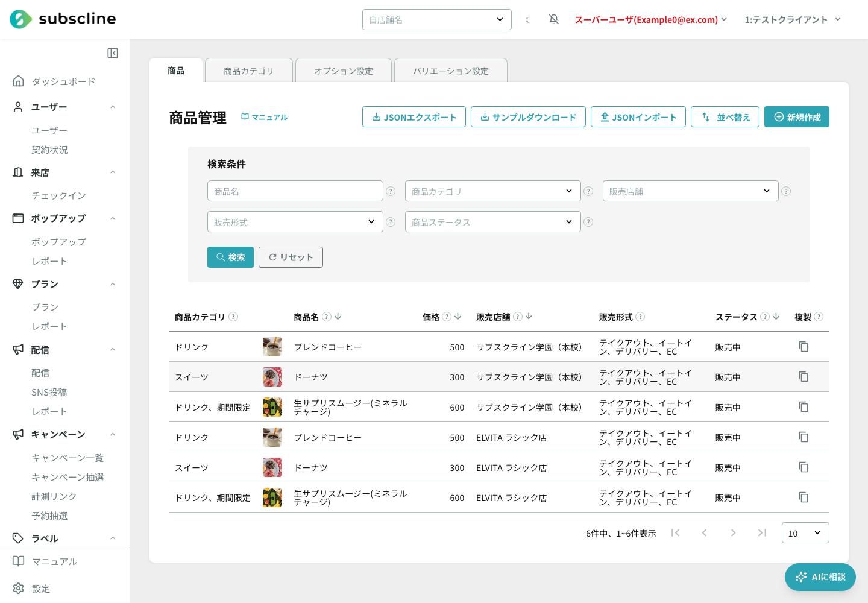Open チェックイン in the sidebar
Image resolution: width=868 pixels, height=603 pixels.
point(59,195)
